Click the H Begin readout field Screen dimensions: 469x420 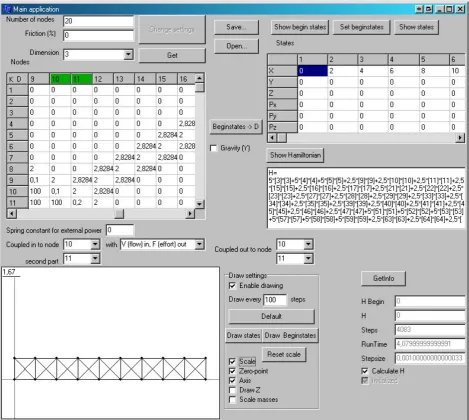click(x=430, y=301)
